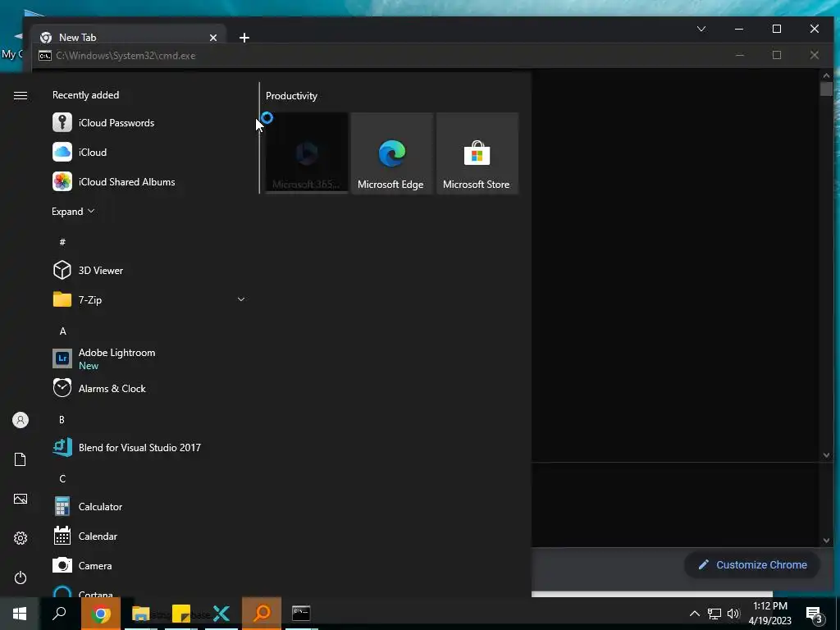The height and width of the screenshot is (630, 840).
Task: Open Chrome tab search chevron
Action: click(x=701, y=29)
